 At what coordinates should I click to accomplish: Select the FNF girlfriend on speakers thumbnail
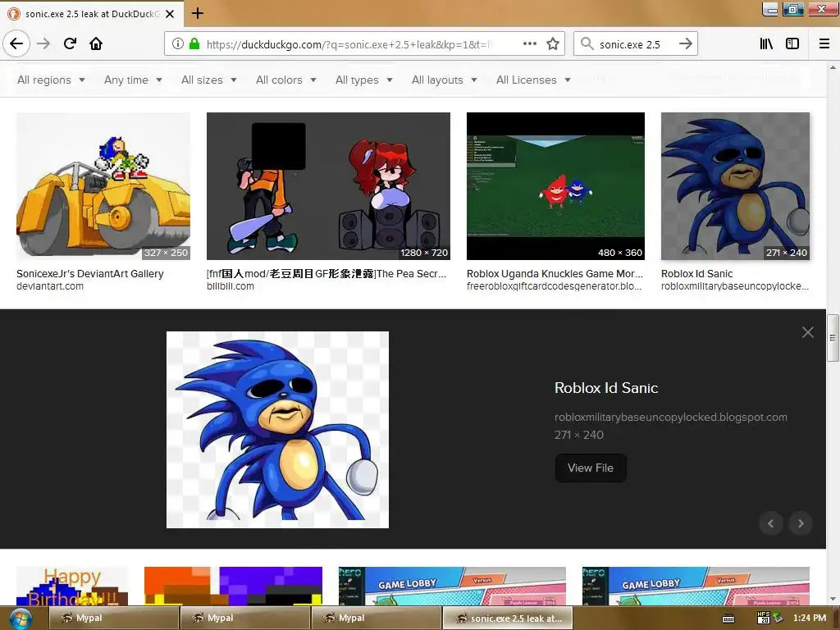[328, 186]
